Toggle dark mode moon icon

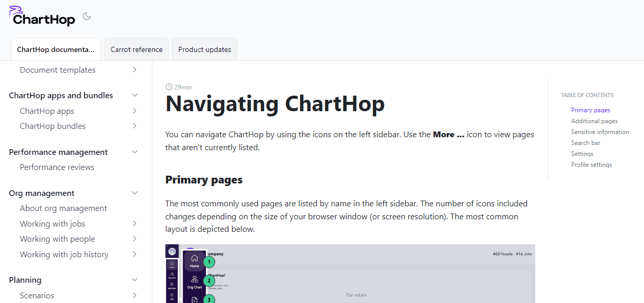tap(87, 16)
